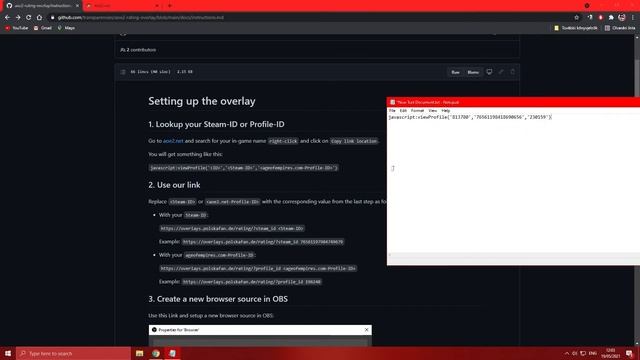640x360 pixels.
Task: Bookmark this page with star icon
Action: pos(576,18)
